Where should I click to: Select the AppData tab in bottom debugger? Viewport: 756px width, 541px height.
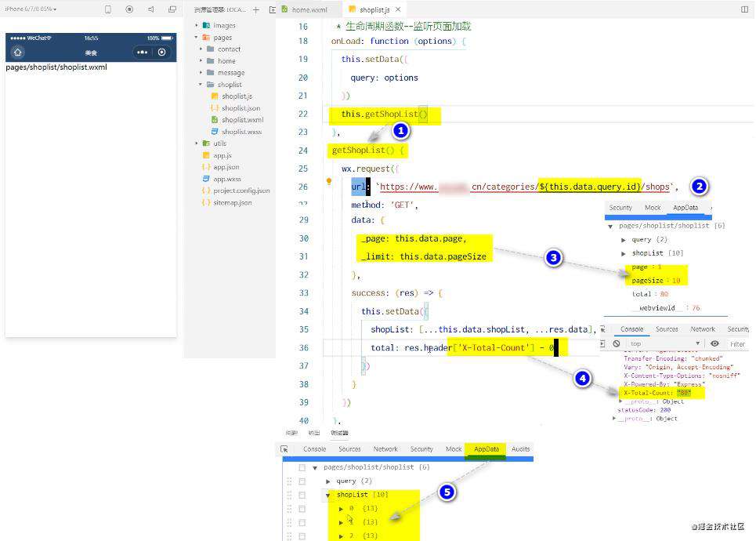486,448
